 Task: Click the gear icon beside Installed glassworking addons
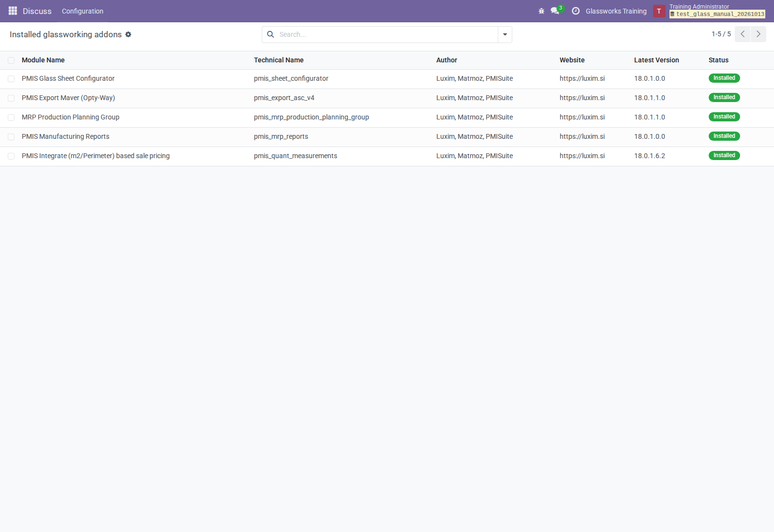[x=128, y=34]
